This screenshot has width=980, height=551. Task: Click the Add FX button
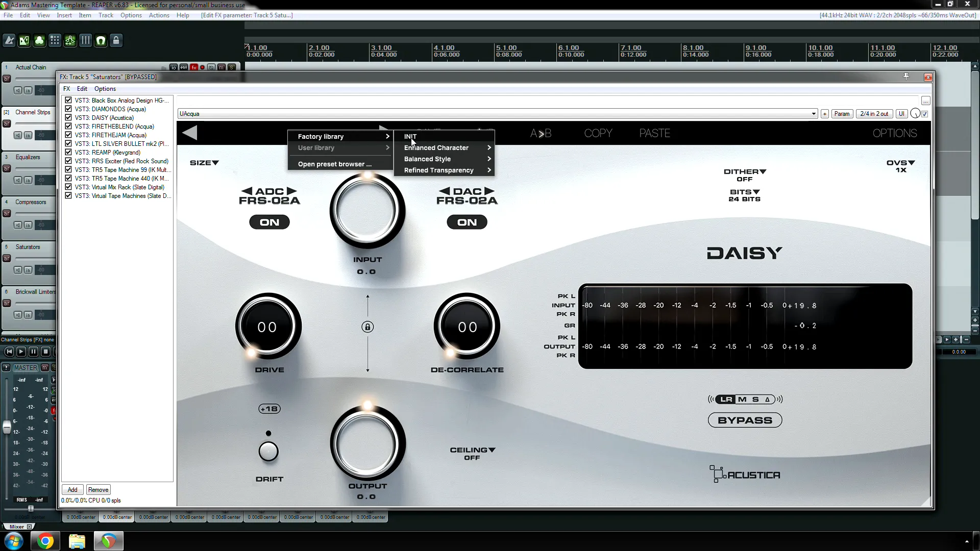[x=72, y=490]
